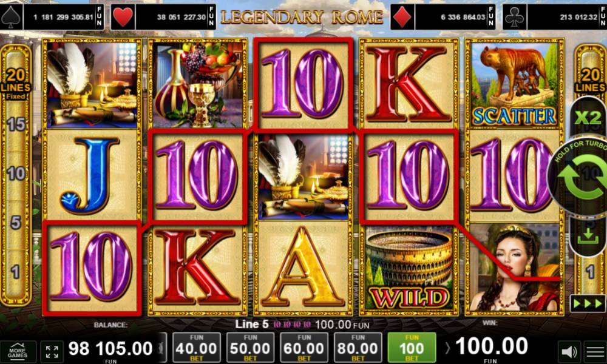Click the Colosseum Wild symbol

pos(409,268)
